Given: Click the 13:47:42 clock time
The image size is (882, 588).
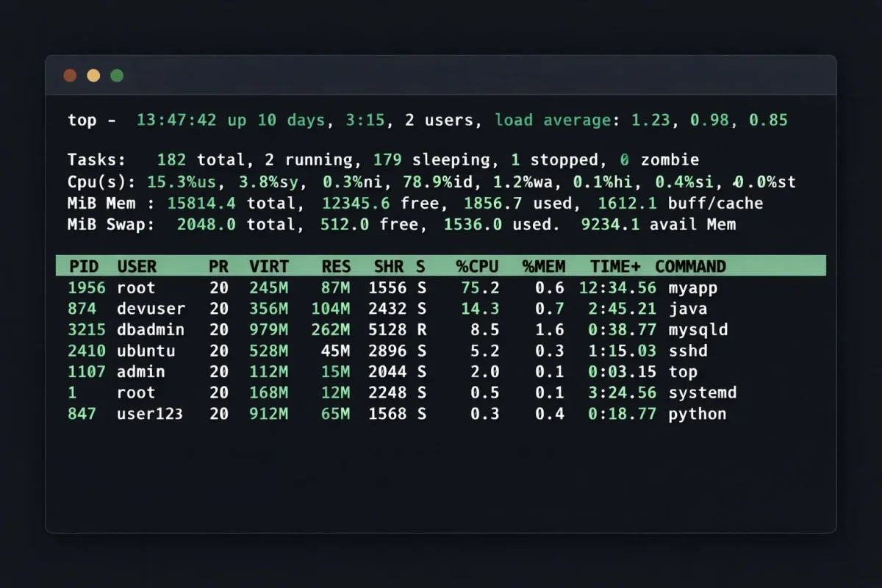Looking at the screenshot, I should [176, 120].
